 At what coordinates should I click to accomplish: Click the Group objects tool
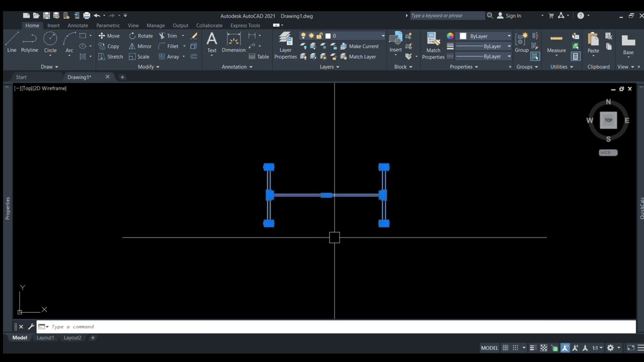coord(522,42)
